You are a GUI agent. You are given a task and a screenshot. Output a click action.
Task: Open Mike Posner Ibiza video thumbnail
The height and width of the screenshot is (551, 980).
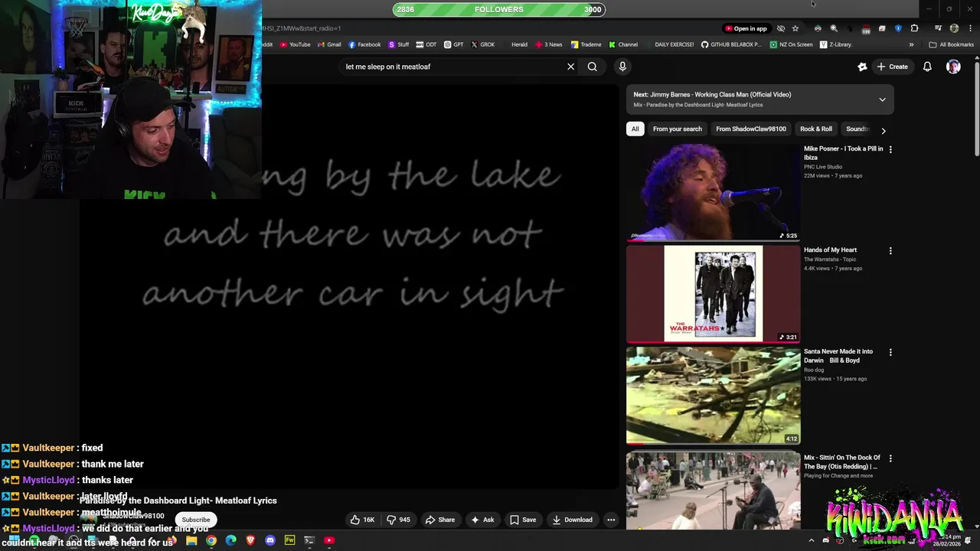pyautogui.click(x=713, y=193)
